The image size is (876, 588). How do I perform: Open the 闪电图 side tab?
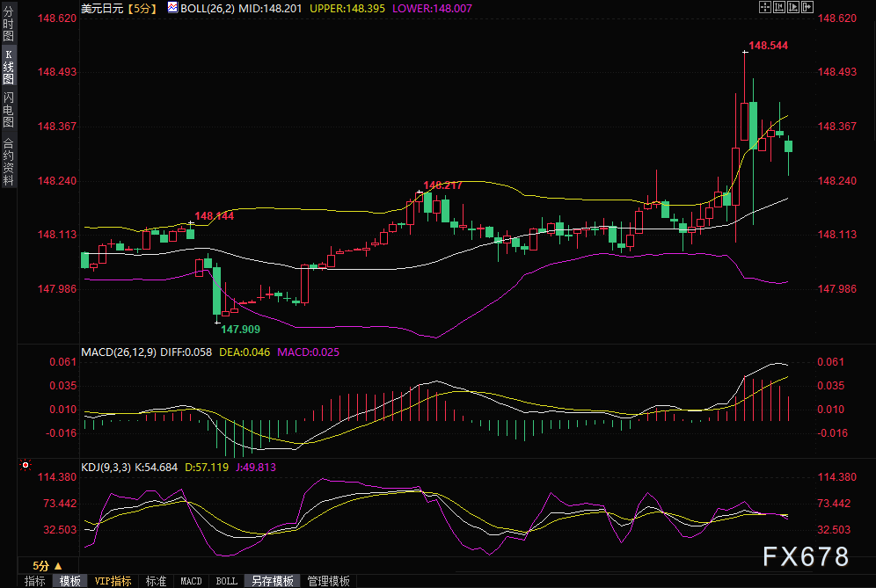(x=9, y=110)
